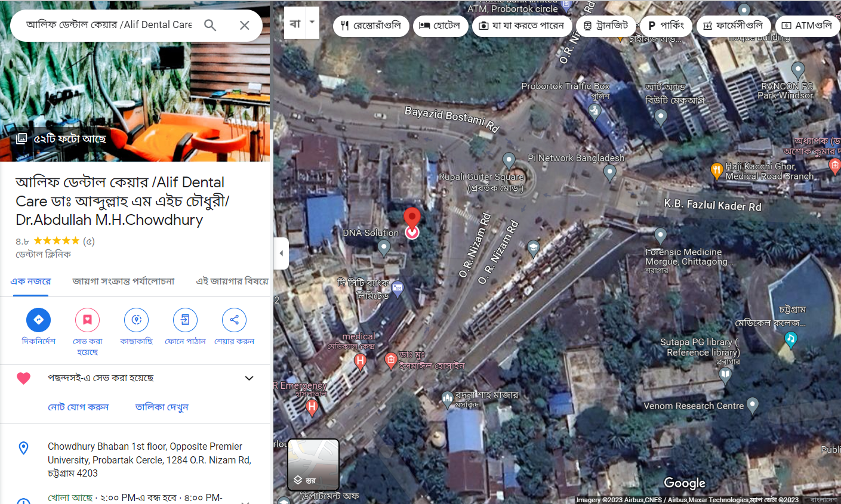Select the Parking (পার্কিং) chip
Image resolution: width=841 pixels, height=504 pixels.
(666, 26)
